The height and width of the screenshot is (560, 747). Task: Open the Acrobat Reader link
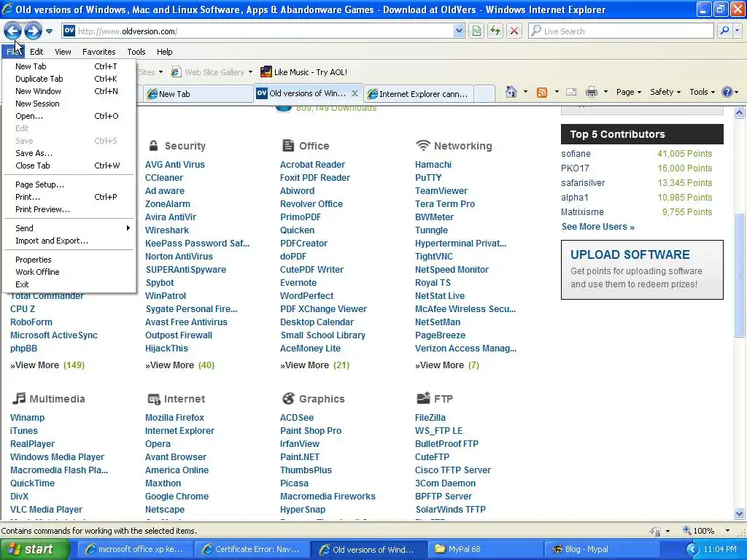coord(312,165)
